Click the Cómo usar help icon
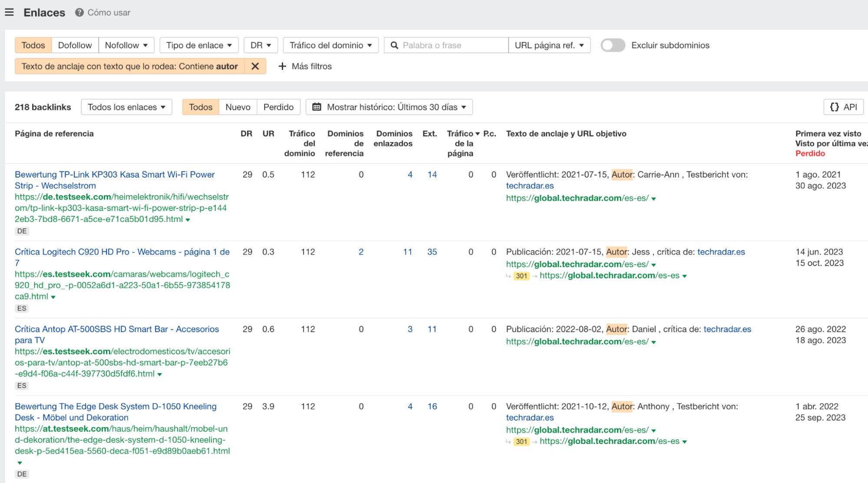Screen dimensions: 868x483 (x=79, y=13)
